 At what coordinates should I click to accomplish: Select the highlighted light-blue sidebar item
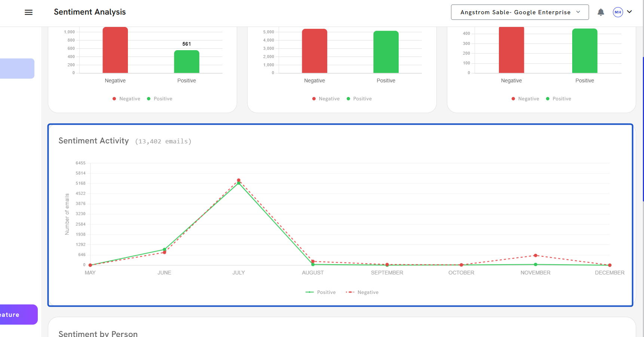(x=17, y=69)
